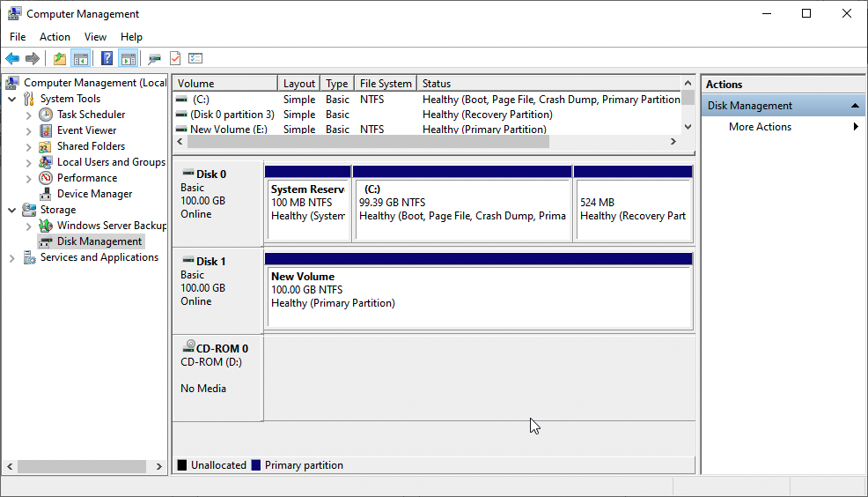Click the Task Scheduler clock icon

pyautogui.click(x=46, y=115)
